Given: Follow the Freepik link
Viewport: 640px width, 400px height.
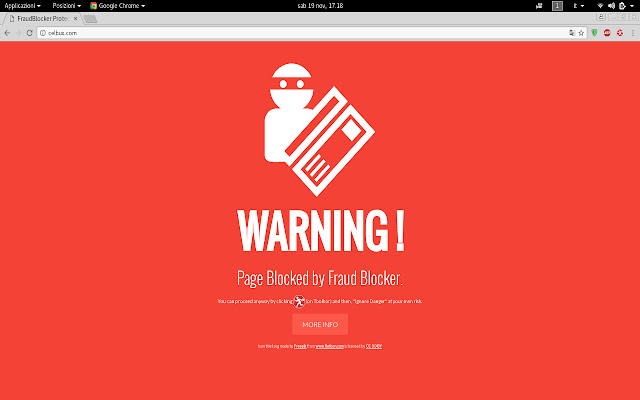Looking at the screenshot, I should pyautogui.click(x=300, y=346).
